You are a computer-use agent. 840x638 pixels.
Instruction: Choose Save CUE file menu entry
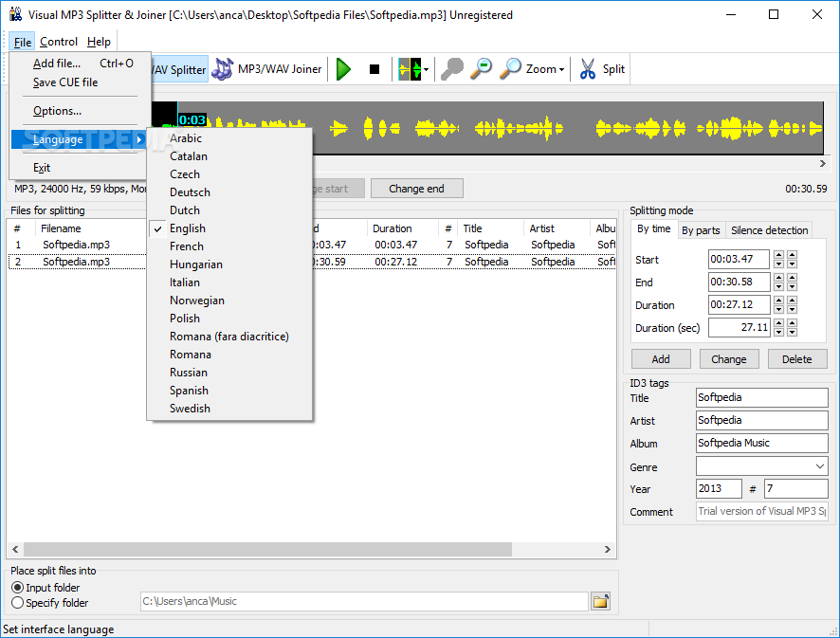80,82
